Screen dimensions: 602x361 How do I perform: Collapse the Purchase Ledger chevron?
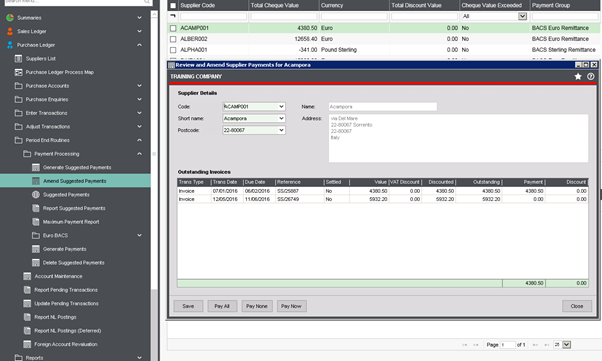click(139, 45)
